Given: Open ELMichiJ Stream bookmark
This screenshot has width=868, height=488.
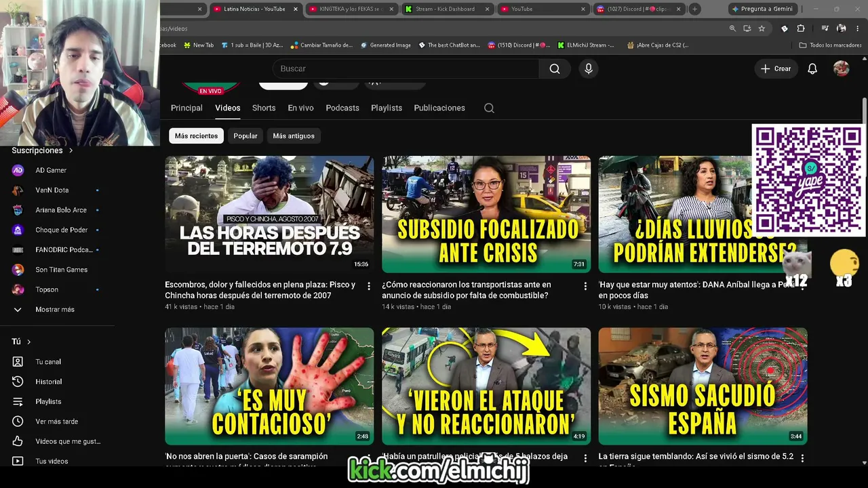Looking at the screenshot, I should pos(587,45).
